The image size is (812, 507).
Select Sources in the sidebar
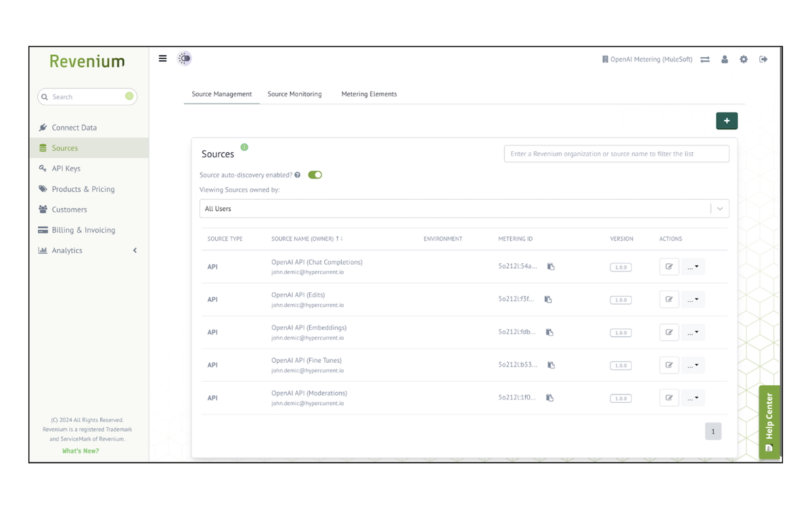(x=89, y=148)
